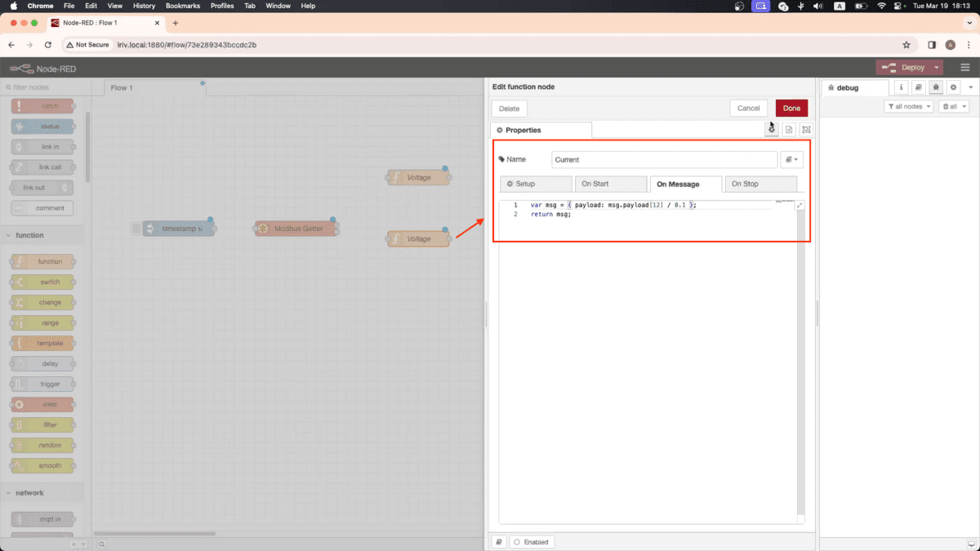The height and width of the screenshot is (551, 980).
Task: Open the node description tab icon
Action: 789,130
